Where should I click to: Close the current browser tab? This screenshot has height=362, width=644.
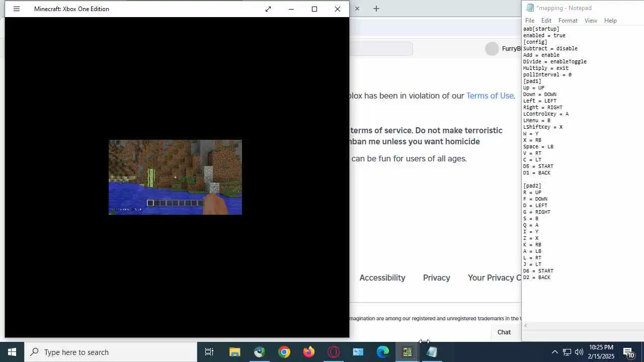[x=357, y=9]
